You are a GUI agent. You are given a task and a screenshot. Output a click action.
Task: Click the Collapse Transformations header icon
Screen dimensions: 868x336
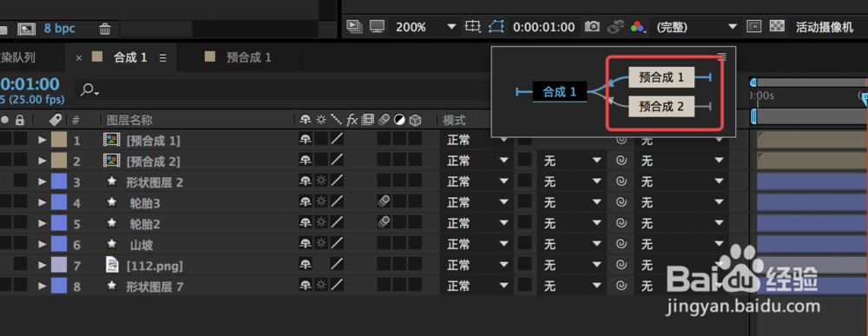320,120
